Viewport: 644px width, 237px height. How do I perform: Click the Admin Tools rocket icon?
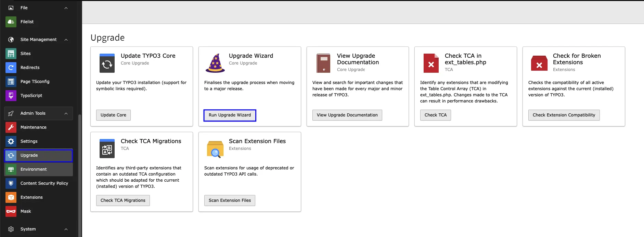(11, 113)
